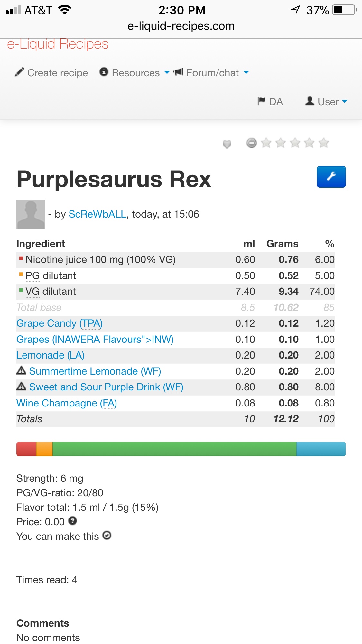Rate the recipe one star
The height and width of the screenshot is (644, 362).
tap(266, 143)
